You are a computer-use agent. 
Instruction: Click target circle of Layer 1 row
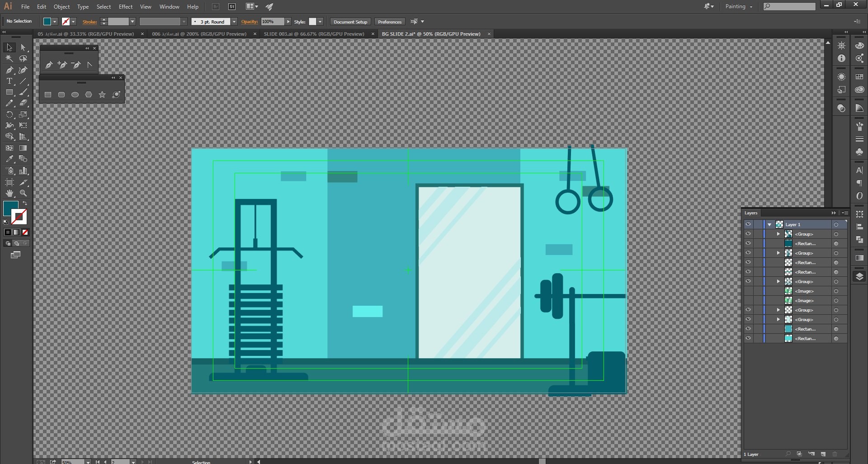click(836, 224)
